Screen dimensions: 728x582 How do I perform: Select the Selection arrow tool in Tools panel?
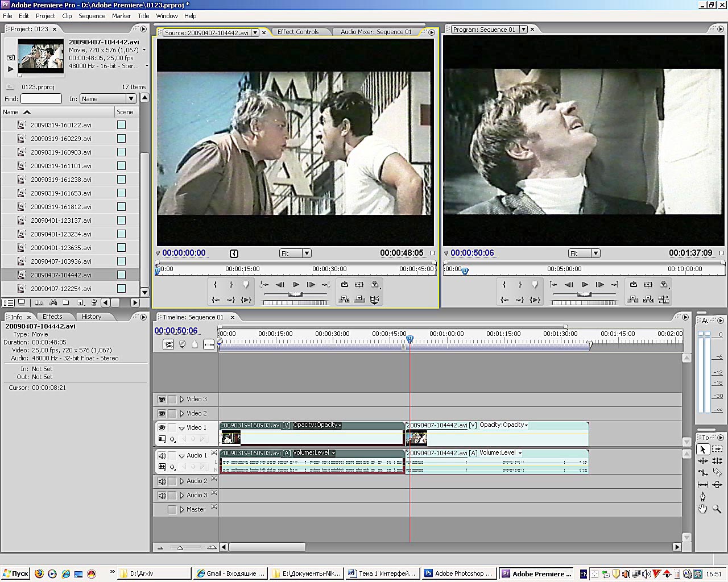[x=702, y=449]
